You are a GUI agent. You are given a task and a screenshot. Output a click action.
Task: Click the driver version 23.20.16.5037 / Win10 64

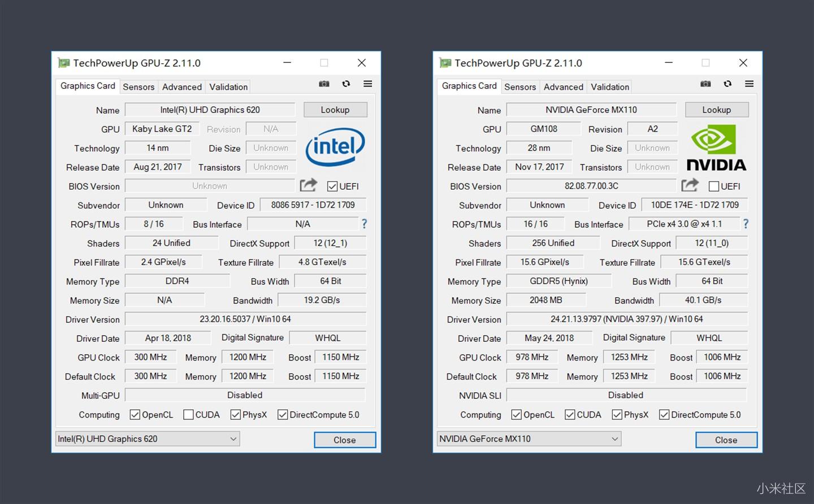pos(245,319)
